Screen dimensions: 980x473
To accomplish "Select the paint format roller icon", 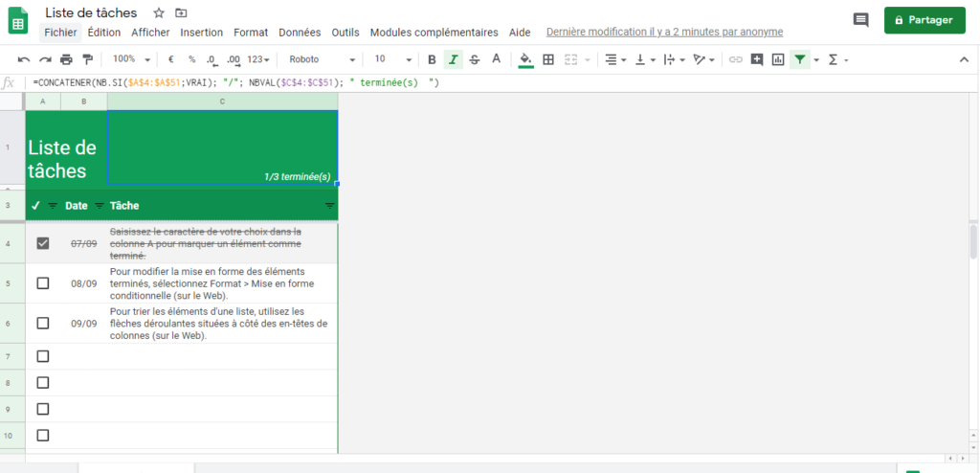I will (87, 59).
